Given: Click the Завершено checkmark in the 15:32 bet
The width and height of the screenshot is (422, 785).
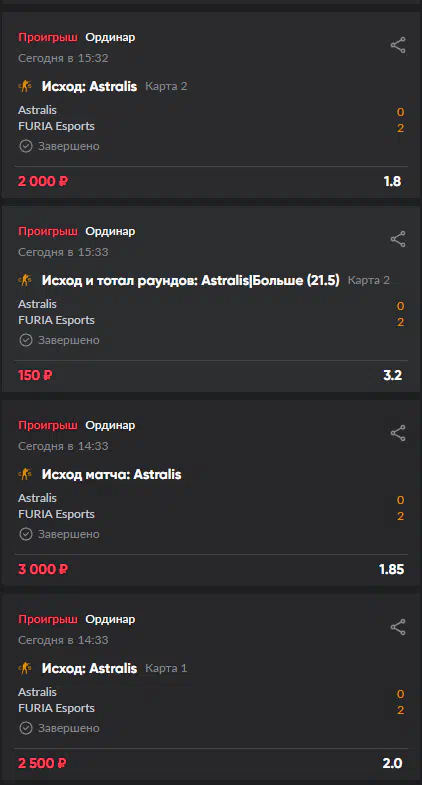Looking at the screenshot, I should click(x=26, y=146).
